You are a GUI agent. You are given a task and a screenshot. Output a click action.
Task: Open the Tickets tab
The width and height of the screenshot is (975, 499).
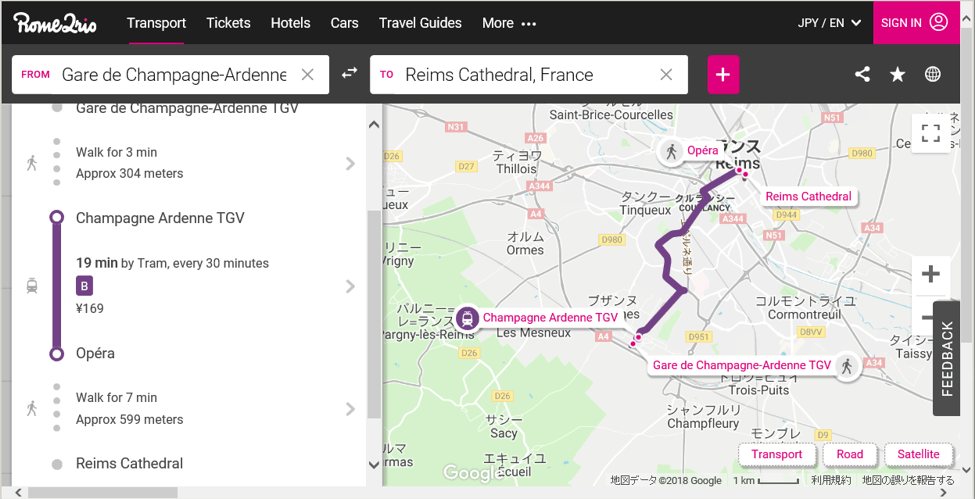click(228, 23)
